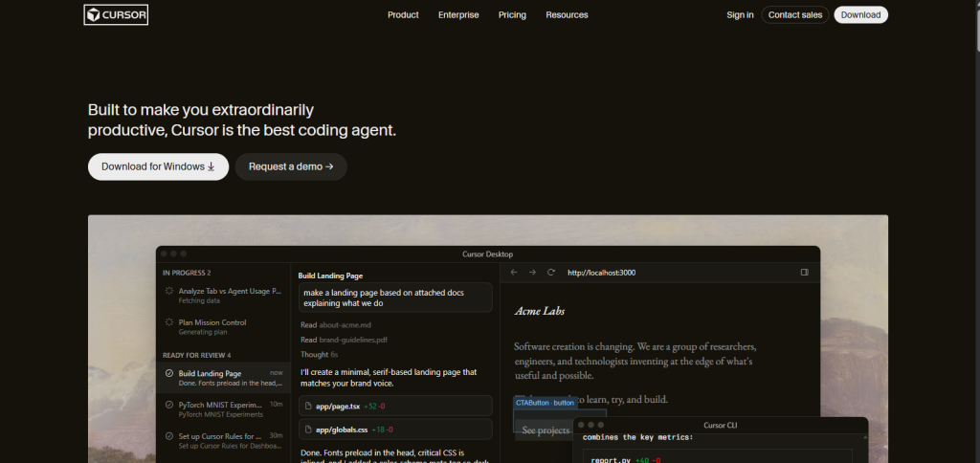Screen dimensions: 980x463
Task: Click the Download button in header
Action: tap(860, 15)
